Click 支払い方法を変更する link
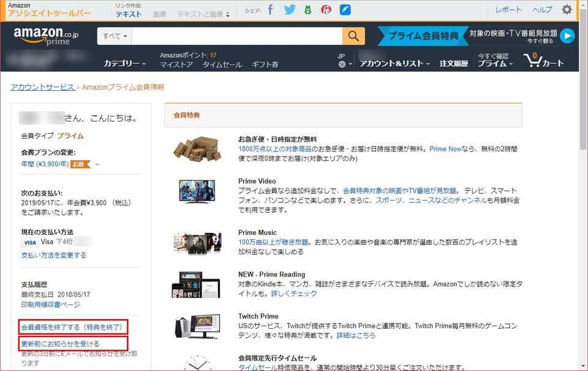This screenshot has width=588, height=371. (x=54, y=255)
